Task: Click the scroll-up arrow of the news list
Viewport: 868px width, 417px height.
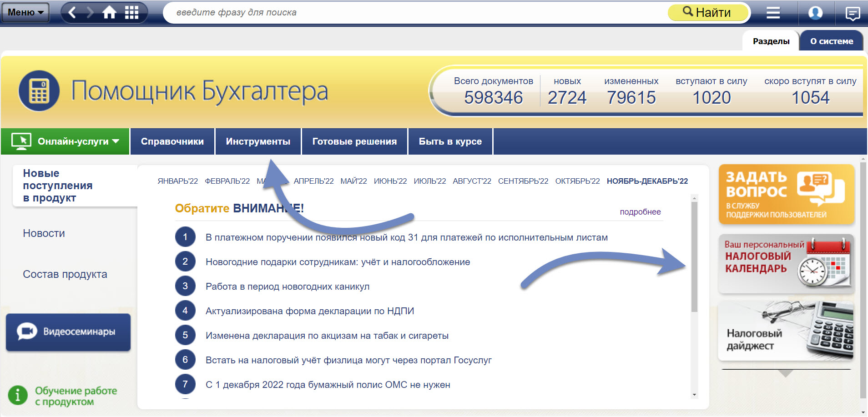Action: (x=694, y=198)
